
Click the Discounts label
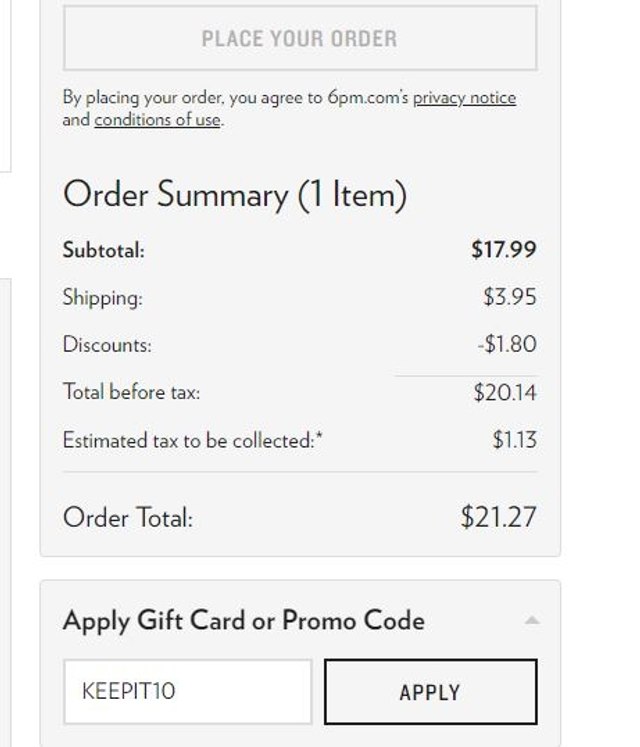point(107,344)
